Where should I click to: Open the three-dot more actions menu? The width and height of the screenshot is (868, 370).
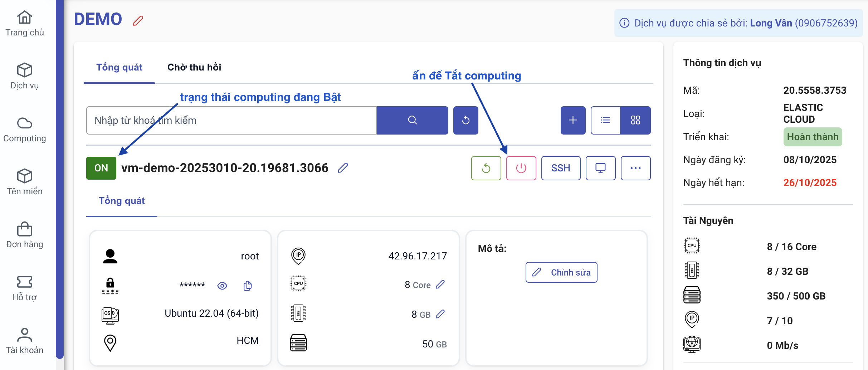tap(635, 168)
